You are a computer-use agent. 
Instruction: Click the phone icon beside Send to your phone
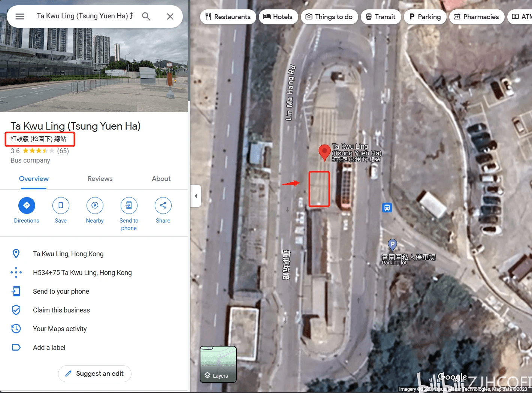point(16,291)
